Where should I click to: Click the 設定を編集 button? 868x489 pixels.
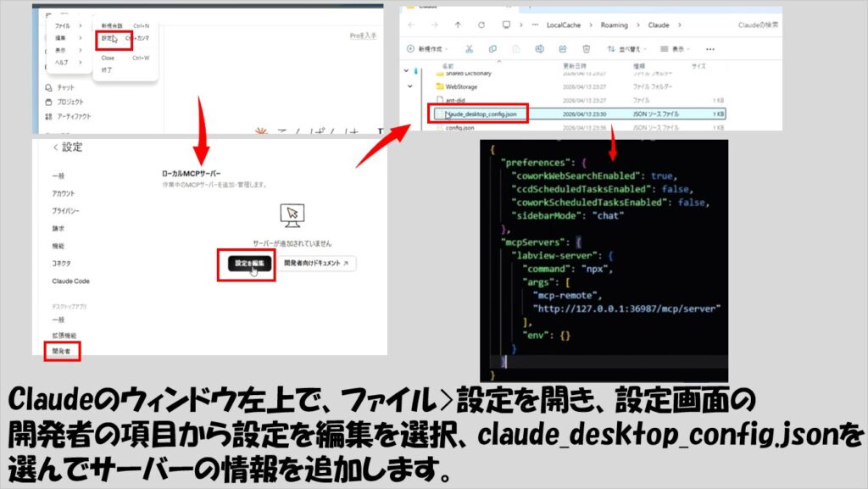click(x=247, y=264)
